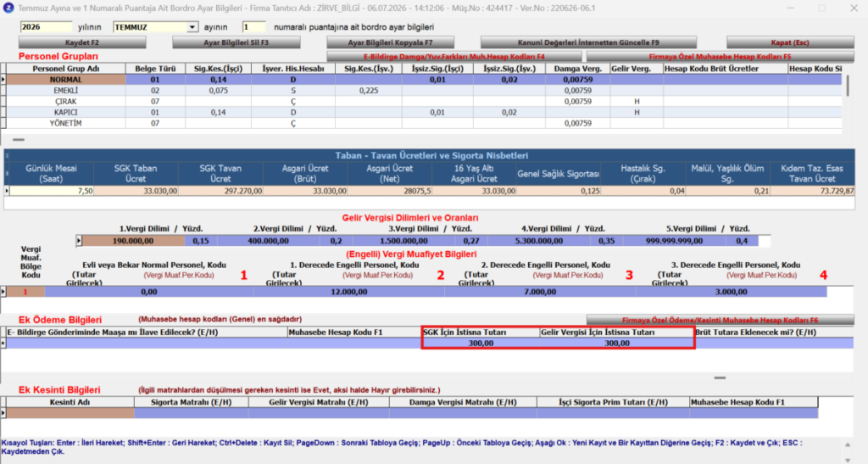This screenshot has width=868, height=464.
Task: Click the puantaj number field showing 1
Action: 253,27
